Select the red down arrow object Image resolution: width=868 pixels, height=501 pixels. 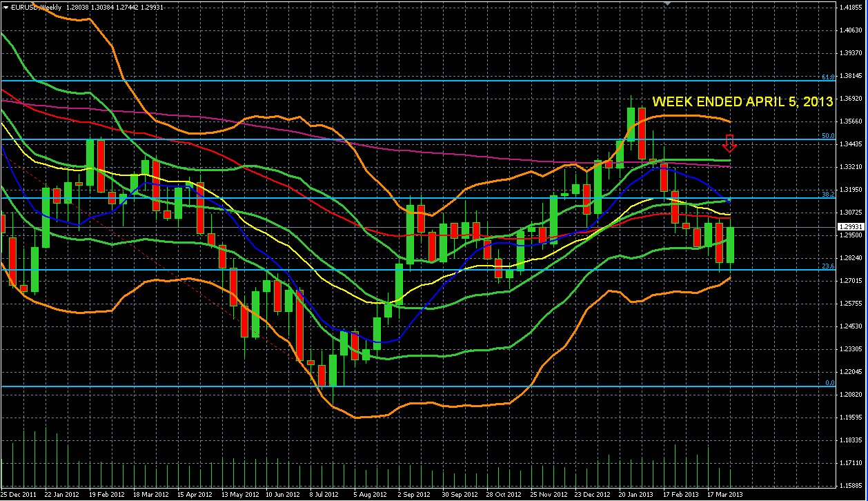pos(731,144)
